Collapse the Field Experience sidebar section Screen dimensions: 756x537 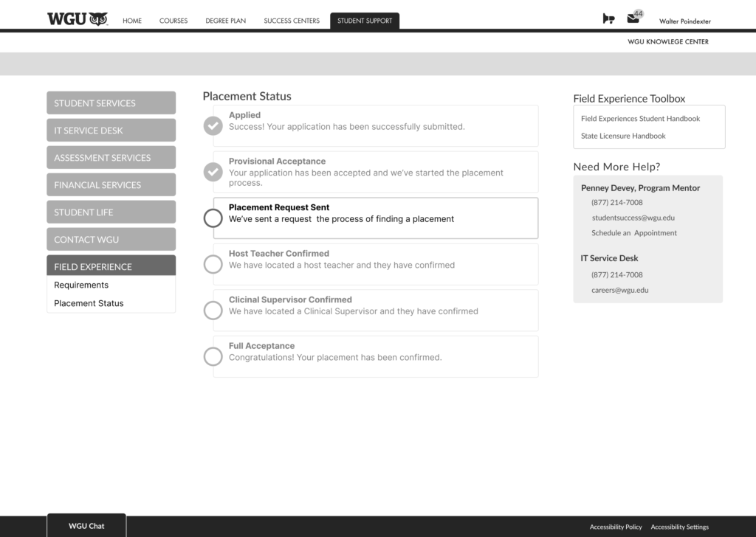pos(111,266)
